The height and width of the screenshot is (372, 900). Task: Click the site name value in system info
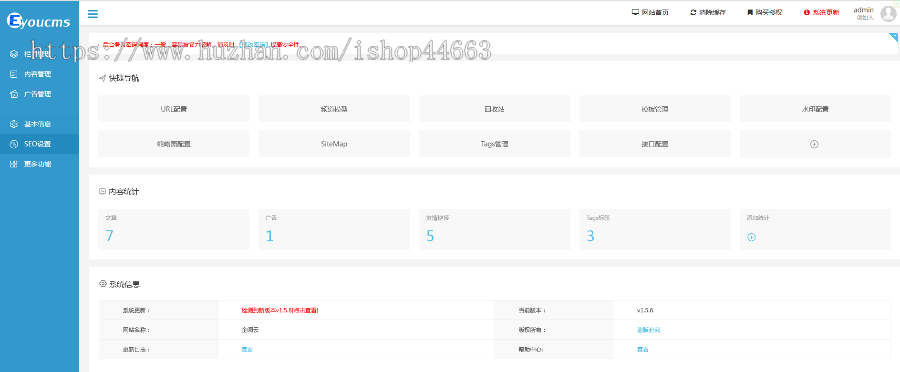250,330
